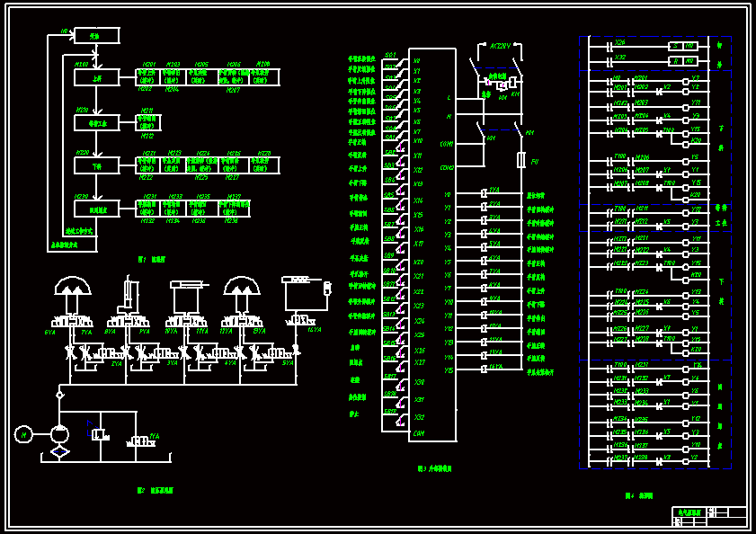Select the AC220V power label

(500, 47)
